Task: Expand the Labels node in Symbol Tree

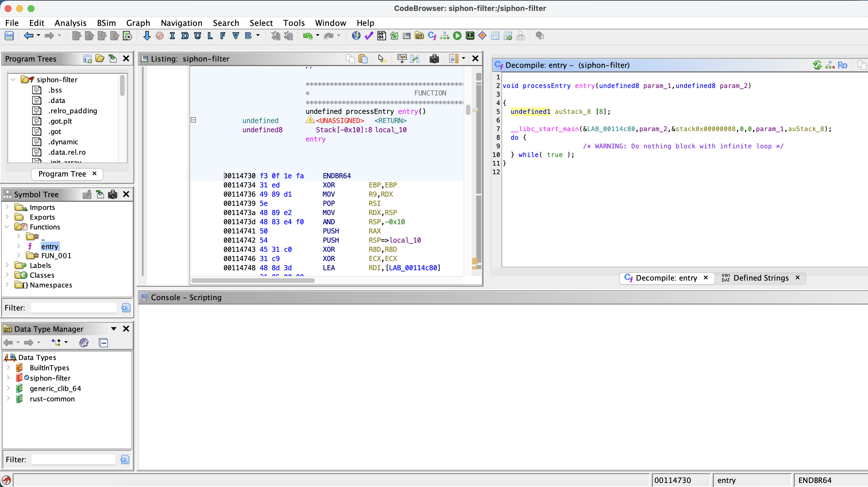Action: click(x=7, y=265)
